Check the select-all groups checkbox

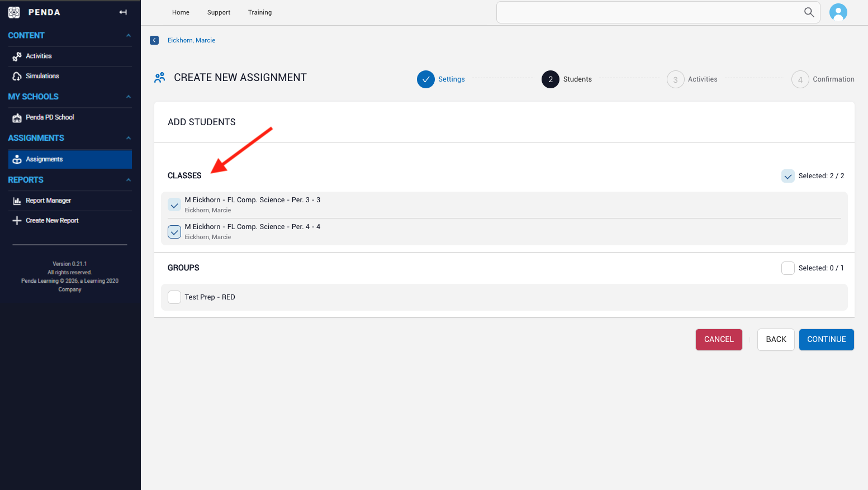click(788, 268)
